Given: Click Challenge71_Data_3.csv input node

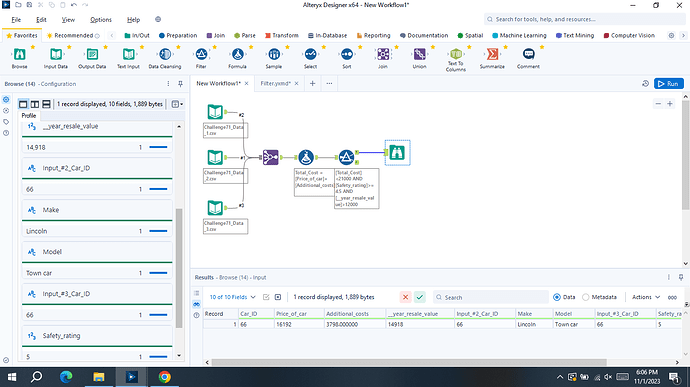Looking at the screenshot, I should pos(215,208).
